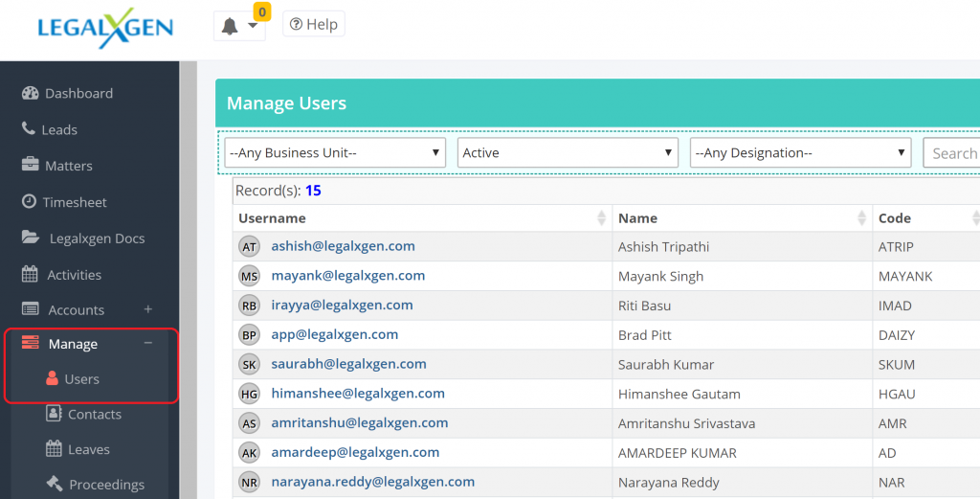
Task: Open the Any Designation dropdown
Action: tap(800, 153)
